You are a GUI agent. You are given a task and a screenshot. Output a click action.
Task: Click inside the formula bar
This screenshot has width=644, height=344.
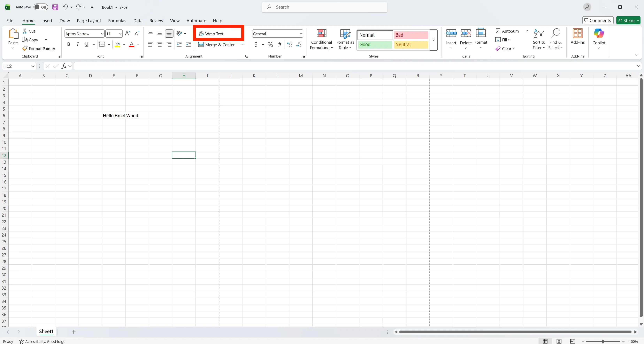click(x=200, y=66)
